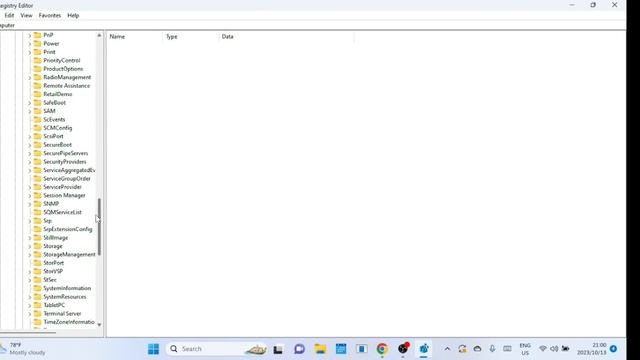Viewport: 640px width, 360px height.
Task: Click the microphone tray icon
Action: tap(492, 349)
